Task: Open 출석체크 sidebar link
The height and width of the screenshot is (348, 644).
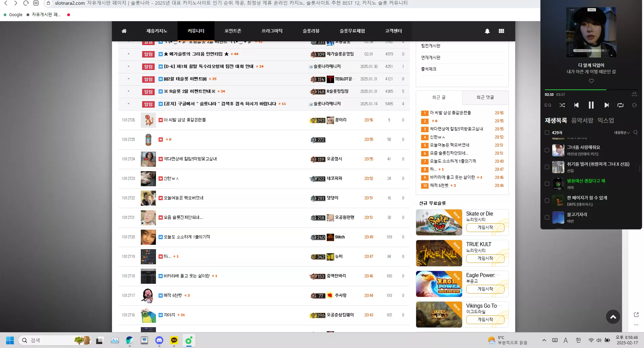Action: click(x=429, y=69)
